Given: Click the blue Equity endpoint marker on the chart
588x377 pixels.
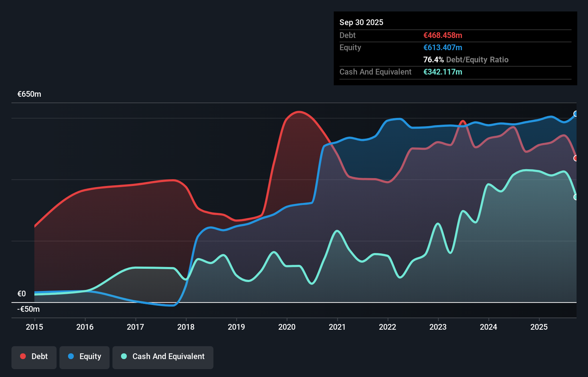Looking at the screenshot, I should click(x=576, y=114).
